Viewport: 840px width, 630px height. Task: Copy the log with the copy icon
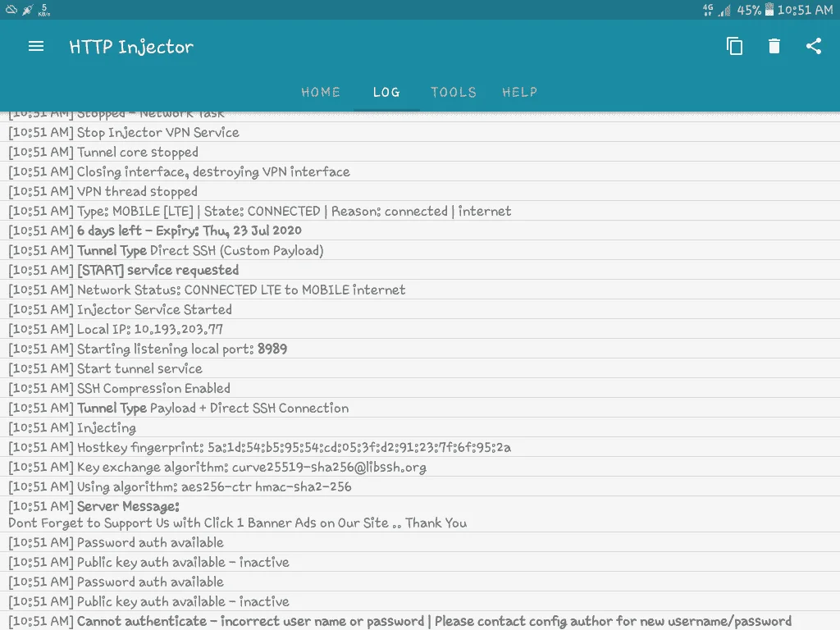(x=734, y=47)
